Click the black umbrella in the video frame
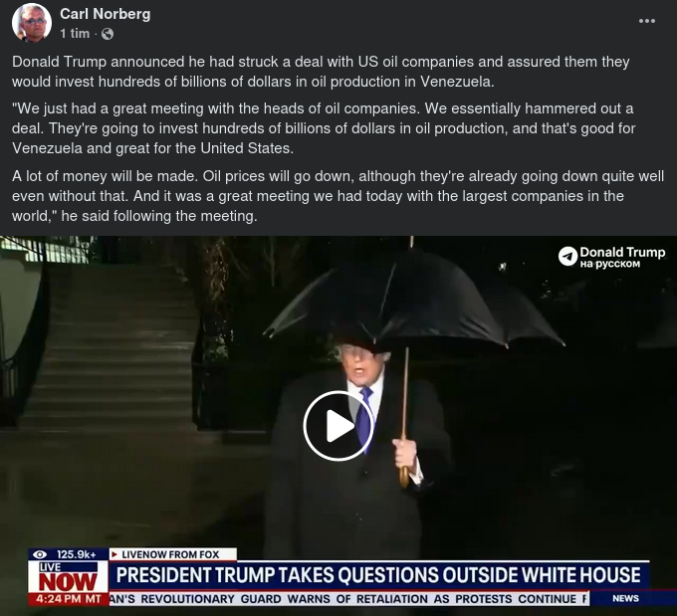The image size is (677, 616). coord(412,301)
